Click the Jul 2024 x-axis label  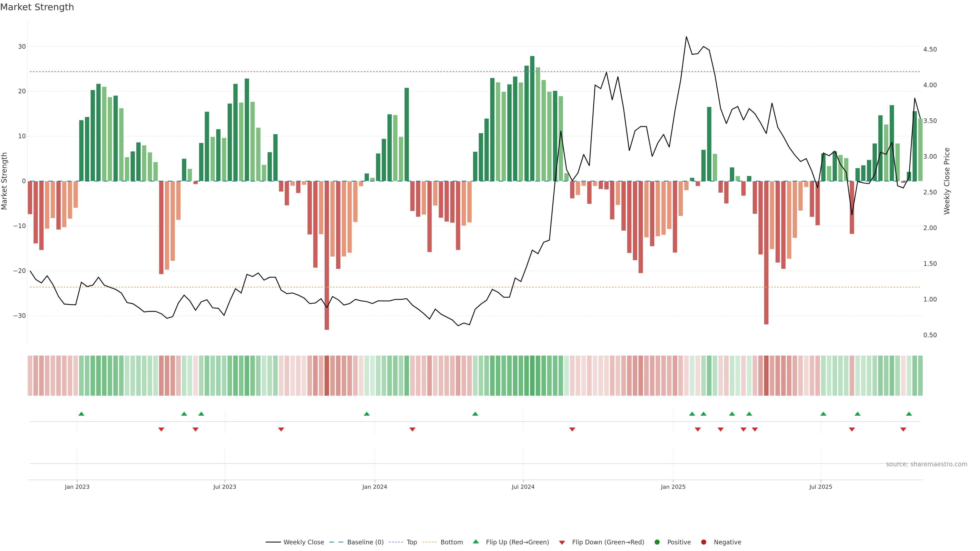pyautogui.click(x=523, y=487)
